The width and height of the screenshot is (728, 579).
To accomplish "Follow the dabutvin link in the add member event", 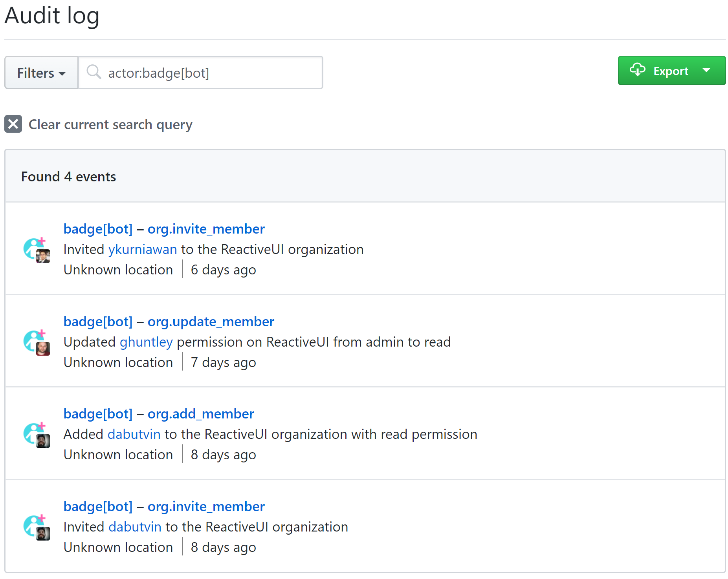I will tap(134, 434).
